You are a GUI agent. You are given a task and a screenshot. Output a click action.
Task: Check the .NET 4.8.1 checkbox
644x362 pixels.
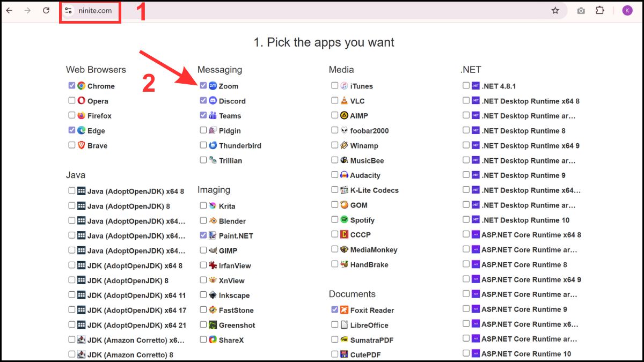tap(466, 85)
